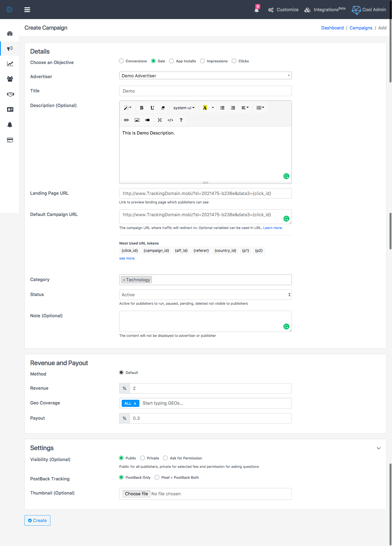Set visibility to Private
Viewport: 392px width, 546px height.
pos(143,458)
